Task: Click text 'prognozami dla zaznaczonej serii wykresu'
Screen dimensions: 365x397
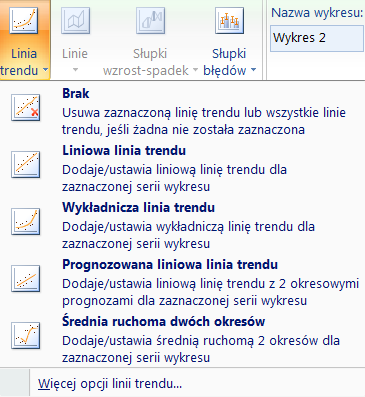Action: tap(184, 301)
